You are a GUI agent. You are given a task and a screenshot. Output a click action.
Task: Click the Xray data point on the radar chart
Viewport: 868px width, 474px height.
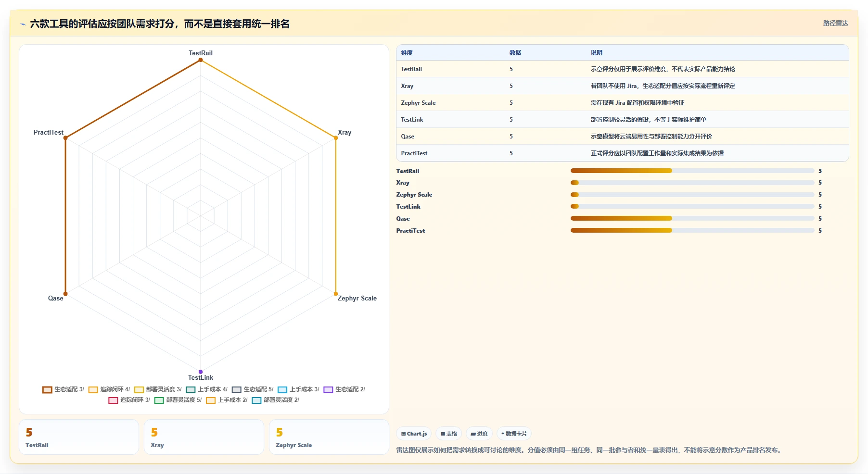[x=336, y=138]
